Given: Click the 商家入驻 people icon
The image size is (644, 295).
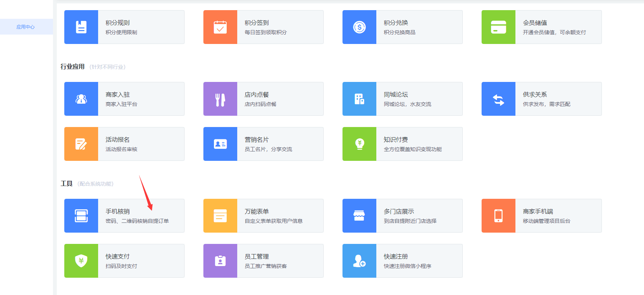Looking at the screenshot, I should coord(81,99).
